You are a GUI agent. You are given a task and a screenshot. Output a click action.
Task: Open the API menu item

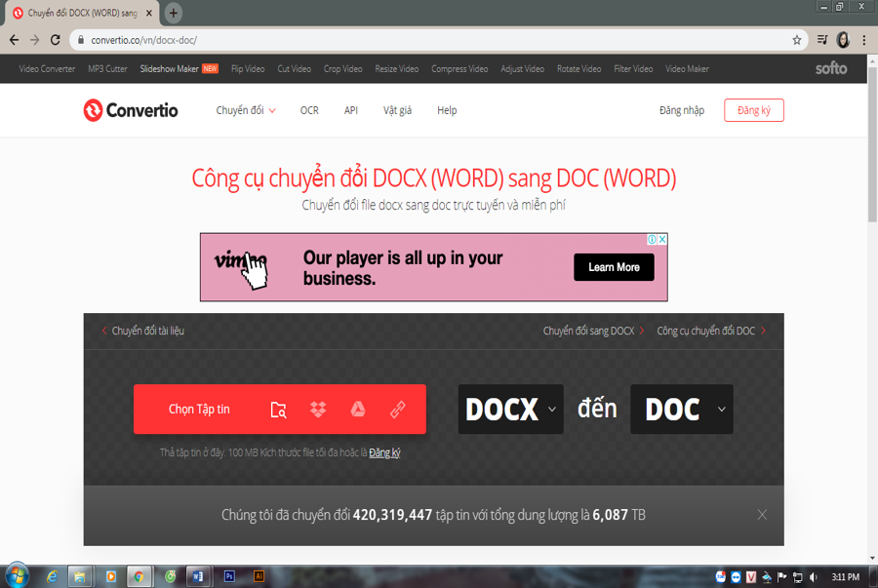(x=350, y=110)
